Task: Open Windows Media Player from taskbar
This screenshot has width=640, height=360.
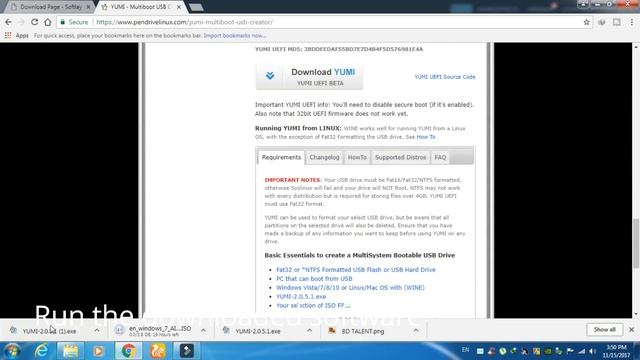Action: click(x=98, y=351)
